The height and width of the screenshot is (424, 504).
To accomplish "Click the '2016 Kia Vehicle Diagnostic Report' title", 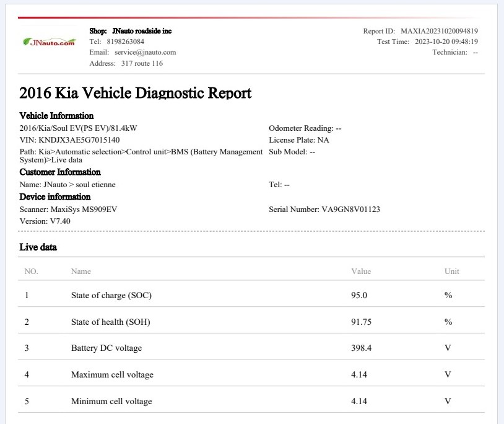I will coord(136,93).
